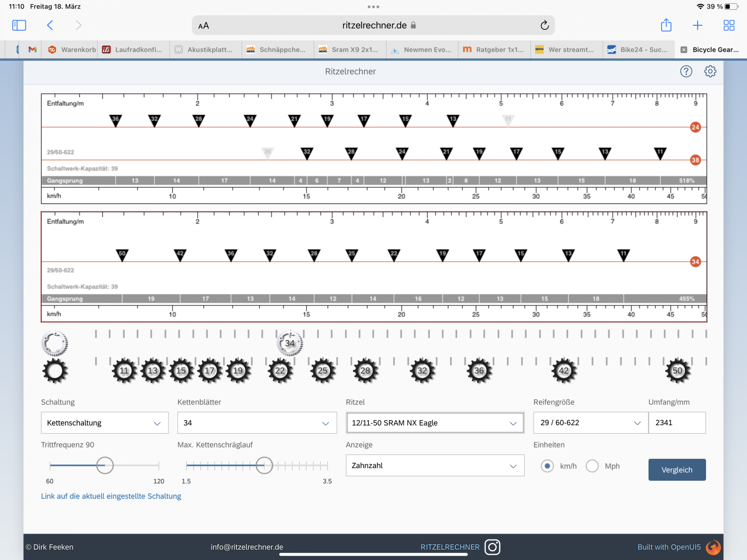Open the help question mark icon

point(686,71)
